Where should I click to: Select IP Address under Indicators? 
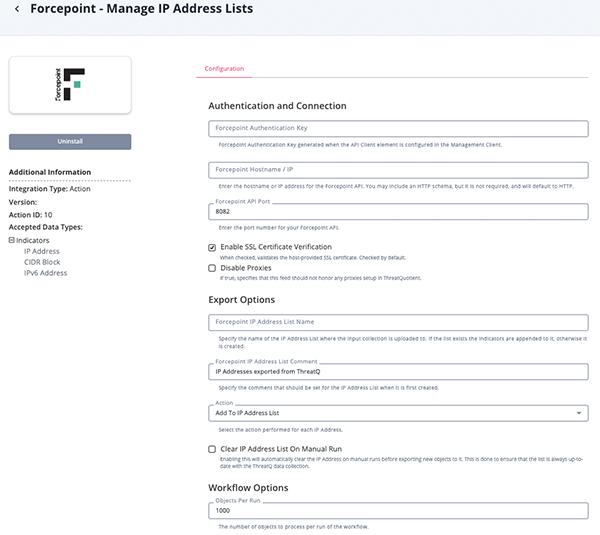42,251
